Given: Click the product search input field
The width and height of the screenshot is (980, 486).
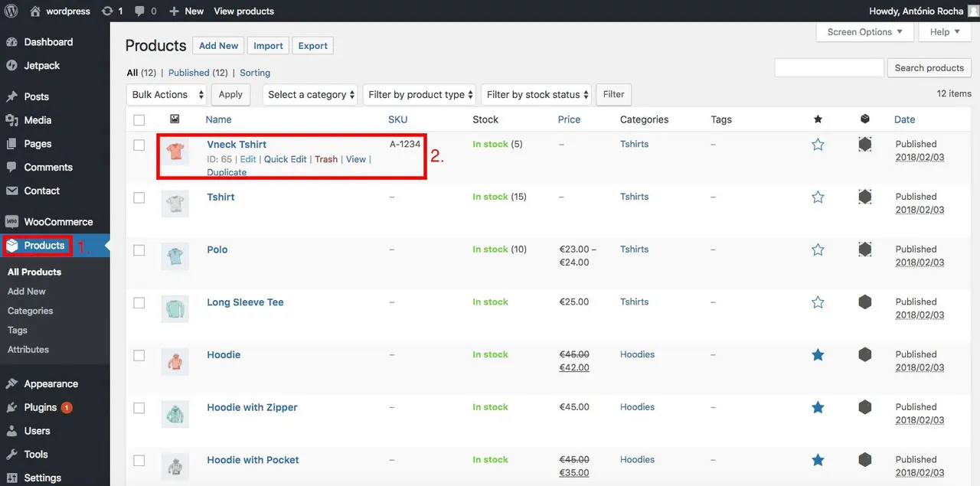Looking at the screenshot, I should pyautogui.click(x=829, y=68).
